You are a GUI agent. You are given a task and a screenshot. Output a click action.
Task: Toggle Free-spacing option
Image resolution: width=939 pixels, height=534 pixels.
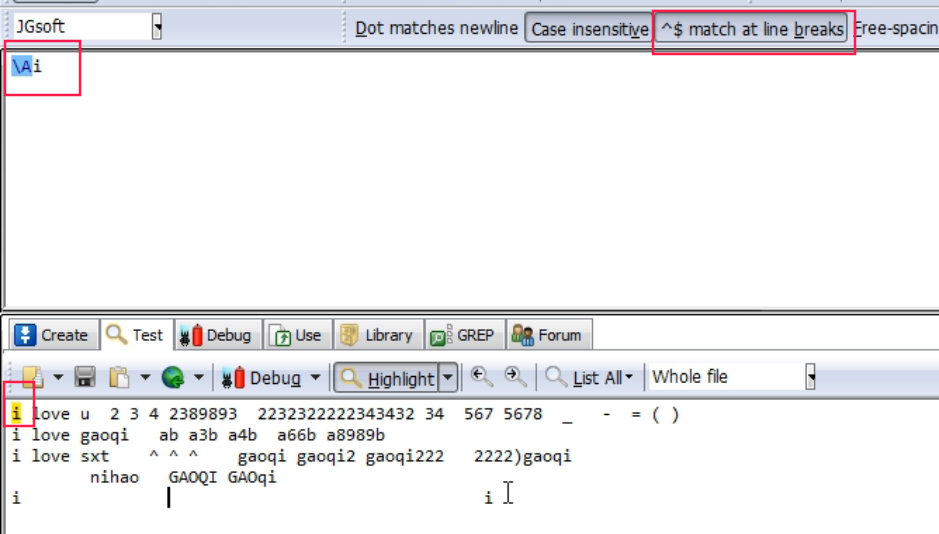pyautogui.click(x=895, y=28)
